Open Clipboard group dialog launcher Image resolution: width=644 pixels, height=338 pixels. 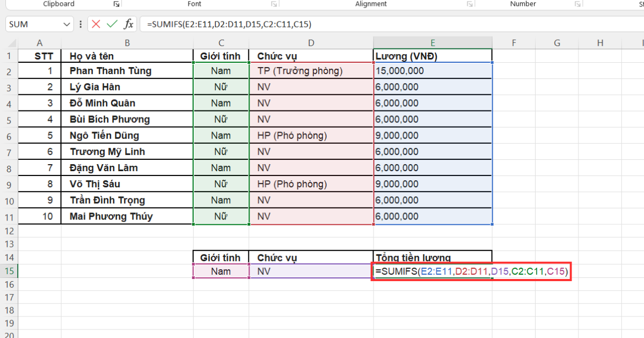(x=116, y=4)
